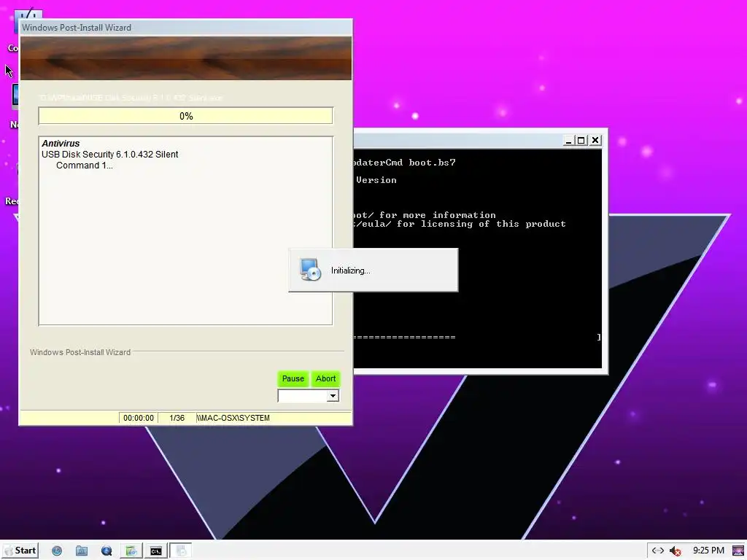
Task: Select the 'Command 1...' line
Action: tap(85, 166)
